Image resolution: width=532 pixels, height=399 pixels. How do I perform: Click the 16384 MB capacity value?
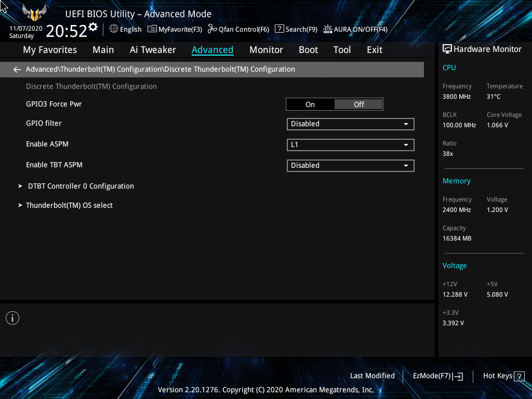click(457, 238)
